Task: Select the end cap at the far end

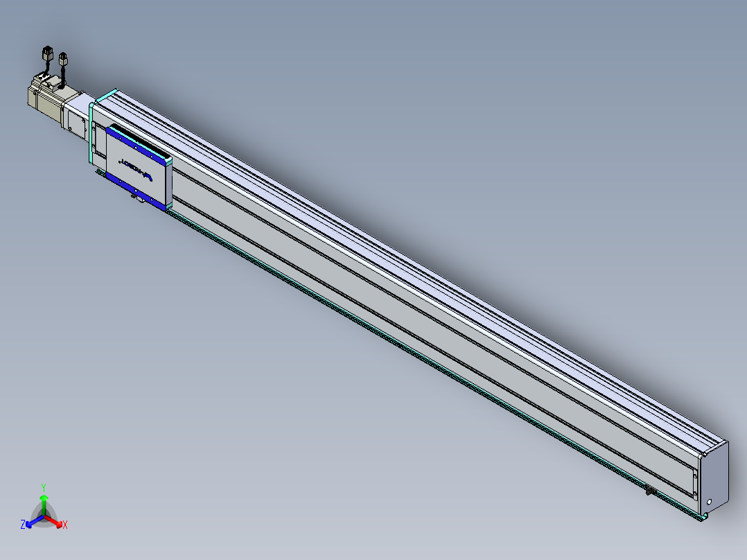Action: [714, 478]
